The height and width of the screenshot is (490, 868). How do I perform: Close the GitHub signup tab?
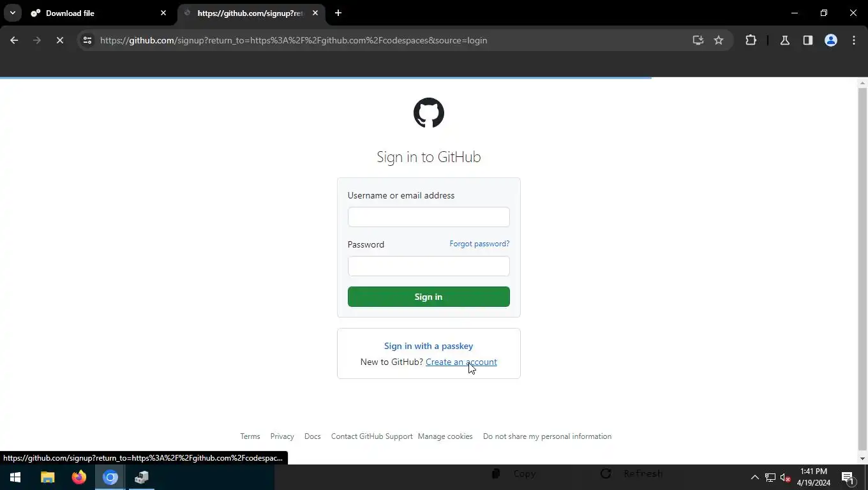click(x=315, y=13)
